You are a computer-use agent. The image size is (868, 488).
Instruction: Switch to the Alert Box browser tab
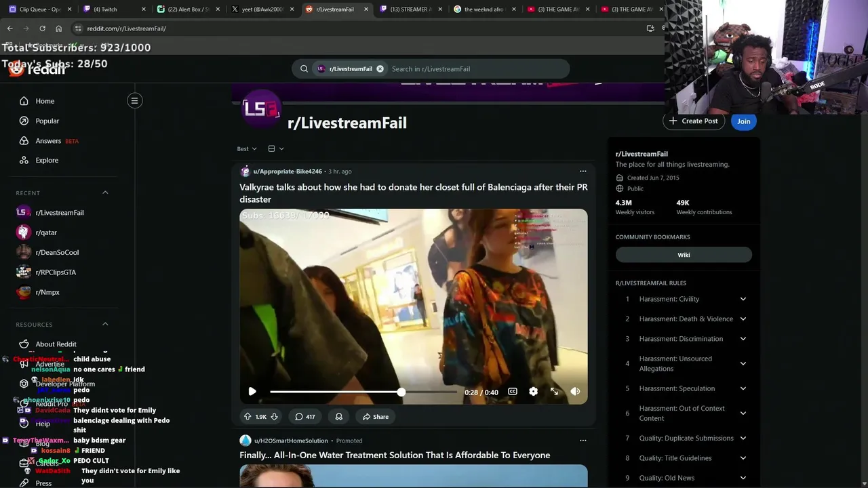click(x=186, y=9)
